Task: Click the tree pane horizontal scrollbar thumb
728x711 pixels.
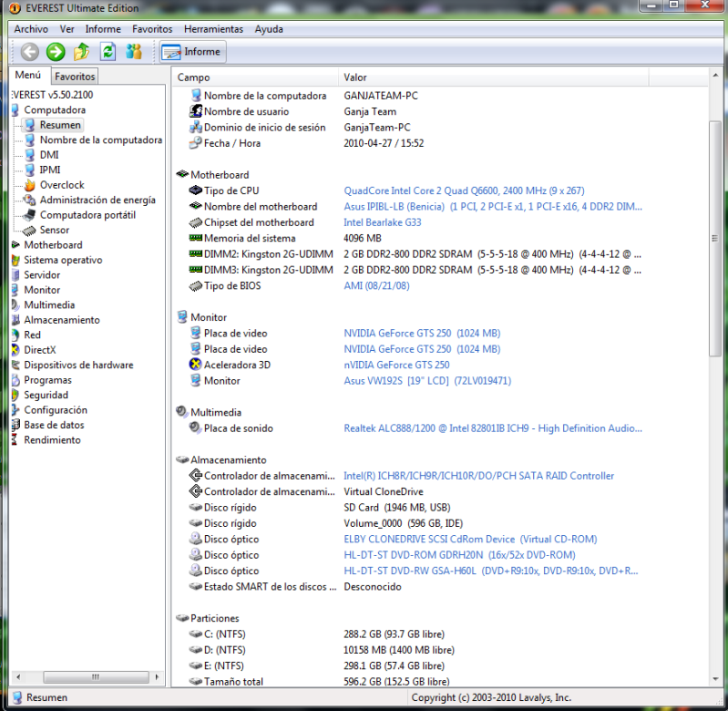Action: click(96, 676)
